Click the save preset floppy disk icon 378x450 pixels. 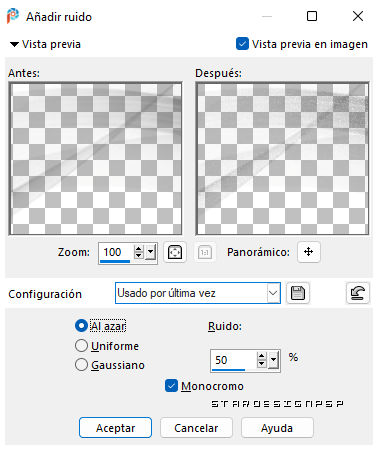298,293
